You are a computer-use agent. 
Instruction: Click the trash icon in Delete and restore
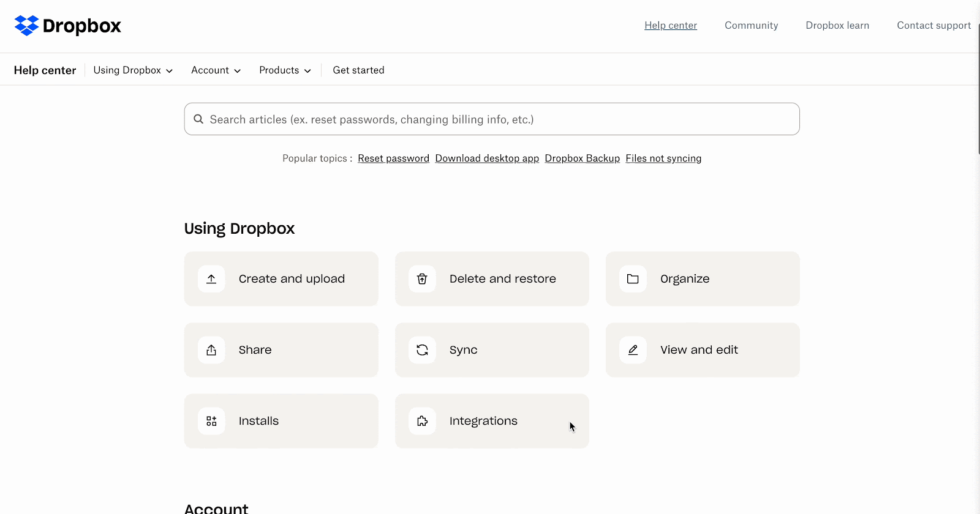422,279
